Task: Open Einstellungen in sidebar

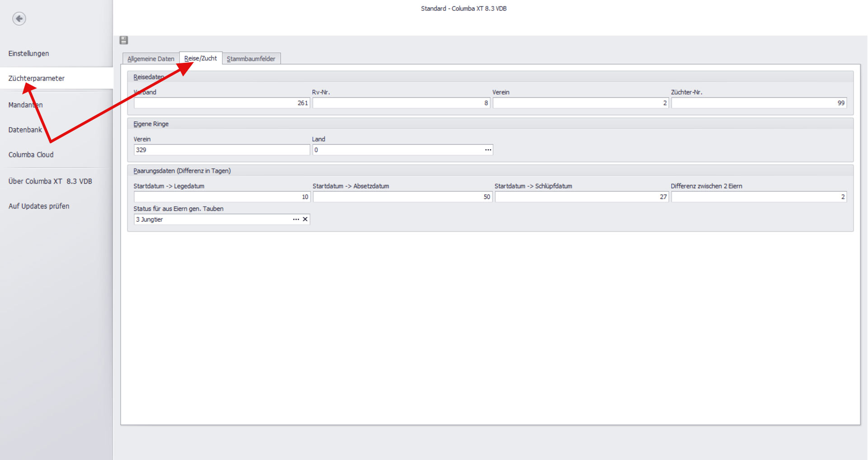Action: point(28,53)
